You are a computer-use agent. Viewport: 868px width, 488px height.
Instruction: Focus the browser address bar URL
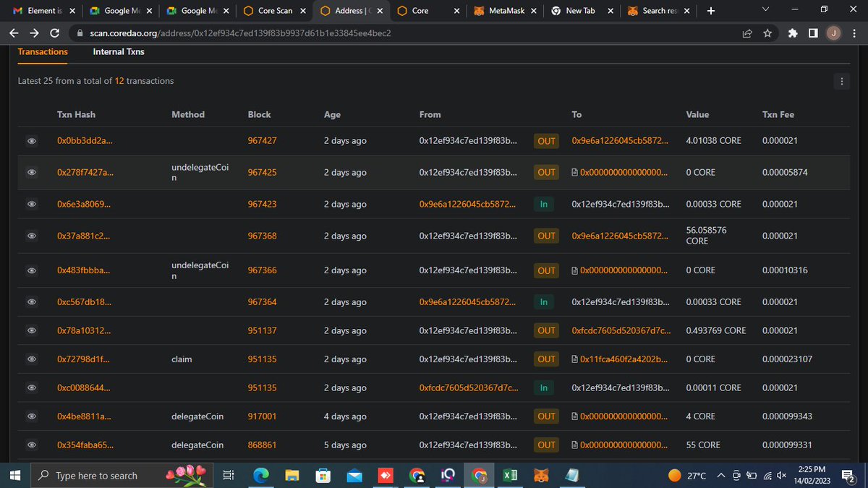[x=241, y=33]
